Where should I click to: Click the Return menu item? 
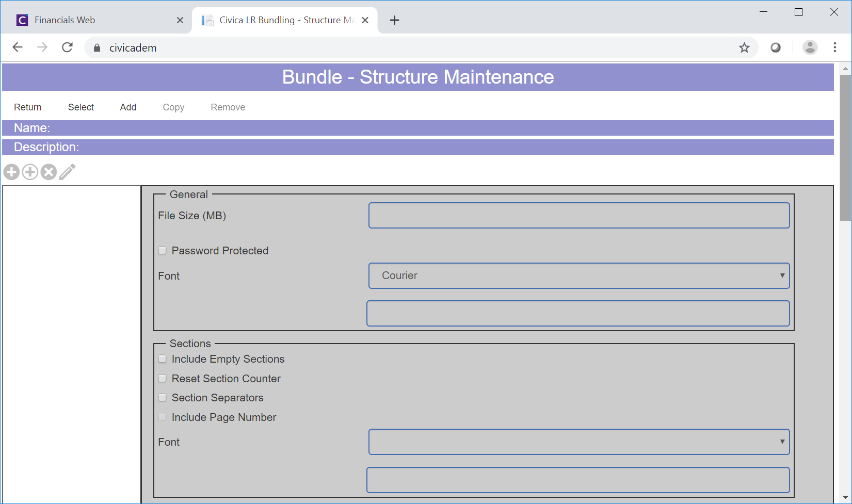coord(28,107)
